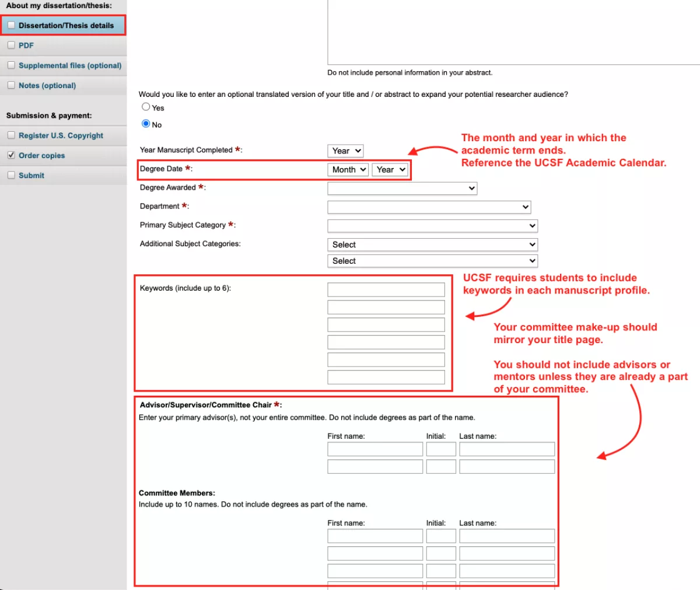Tick the Submit checkbox in sidebar
The height and width of the screenshot is (590, 700).
11,174
